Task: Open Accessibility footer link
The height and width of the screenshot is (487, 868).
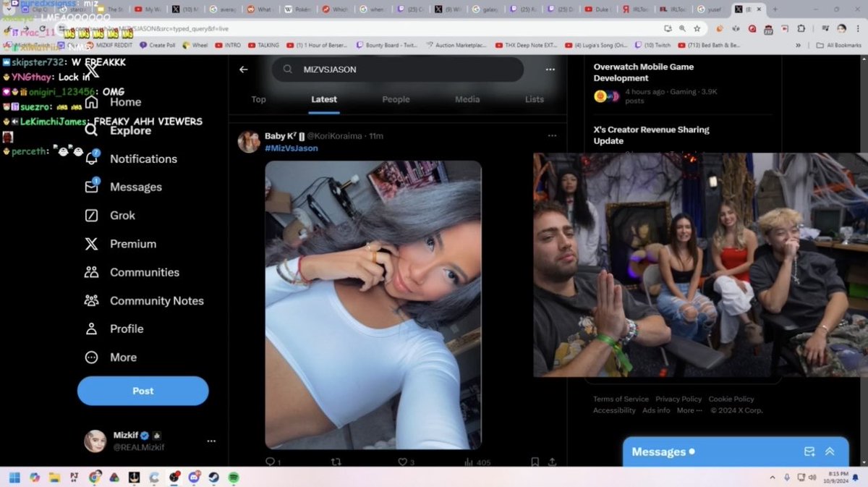Action: [614, 410]
